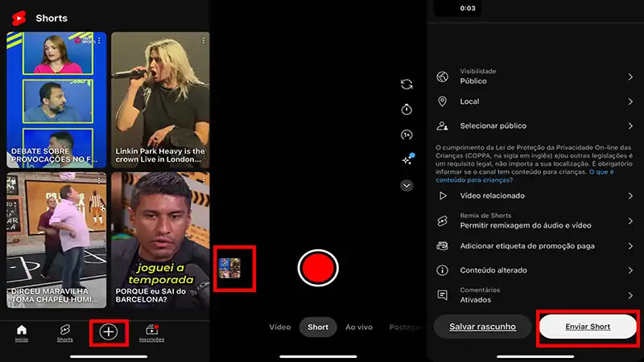
Task: Go to Início home icon
Action: [x=22, y=333]
